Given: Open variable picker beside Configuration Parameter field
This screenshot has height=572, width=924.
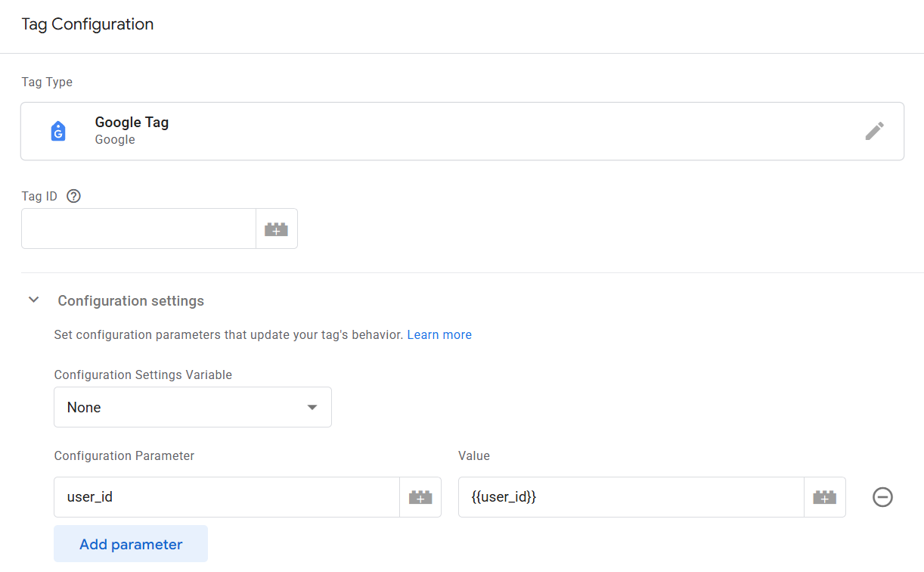Looking at the screenshot, I should (420, 497).
